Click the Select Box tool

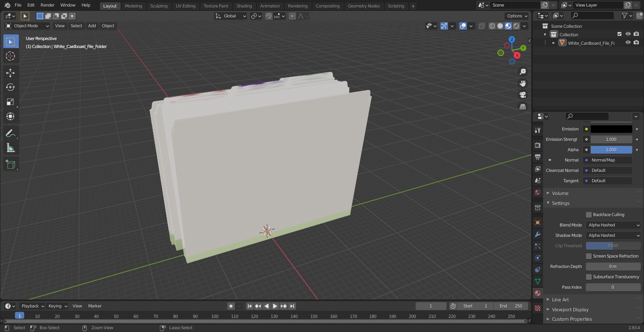10,41
